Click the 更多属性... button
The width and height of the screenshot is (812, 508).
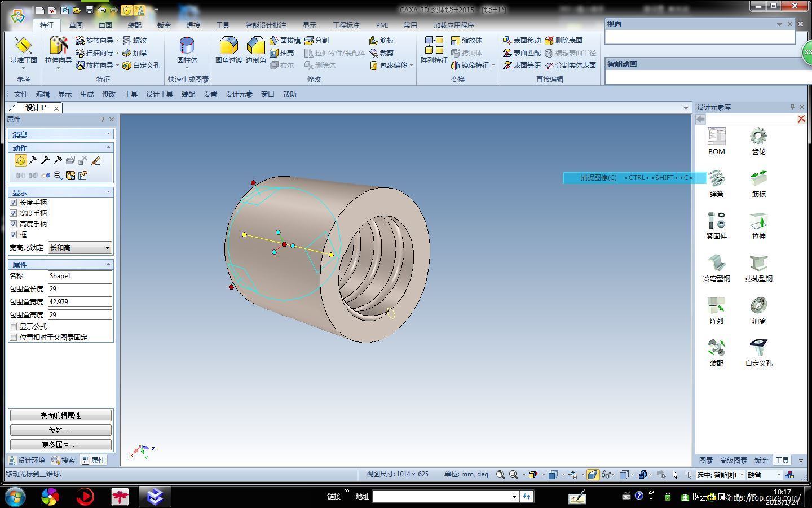(61, 445)
